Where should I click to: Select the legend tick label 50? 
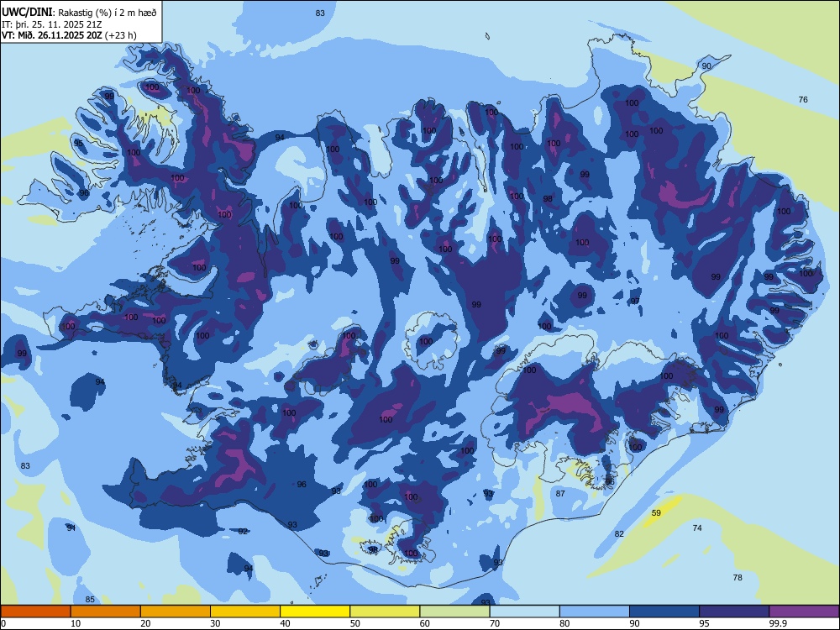[x=354, y=623]
